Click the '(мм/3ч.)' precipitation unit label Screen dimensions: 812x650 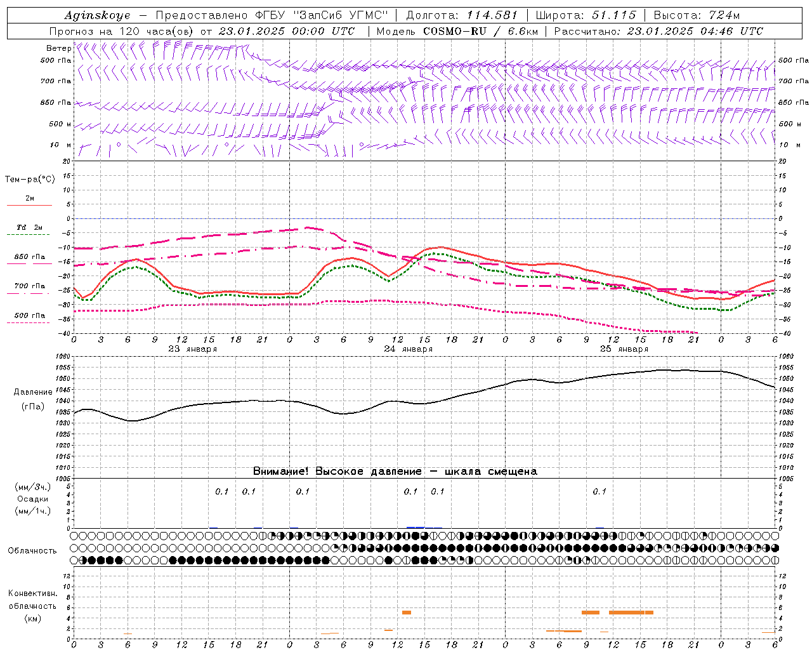33,487
